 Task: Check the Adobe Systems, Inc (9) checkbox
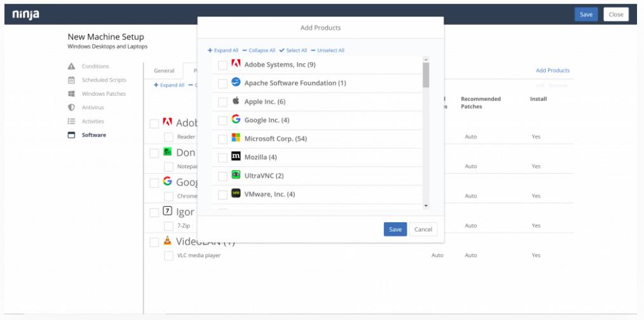click(x=223, y=65)
